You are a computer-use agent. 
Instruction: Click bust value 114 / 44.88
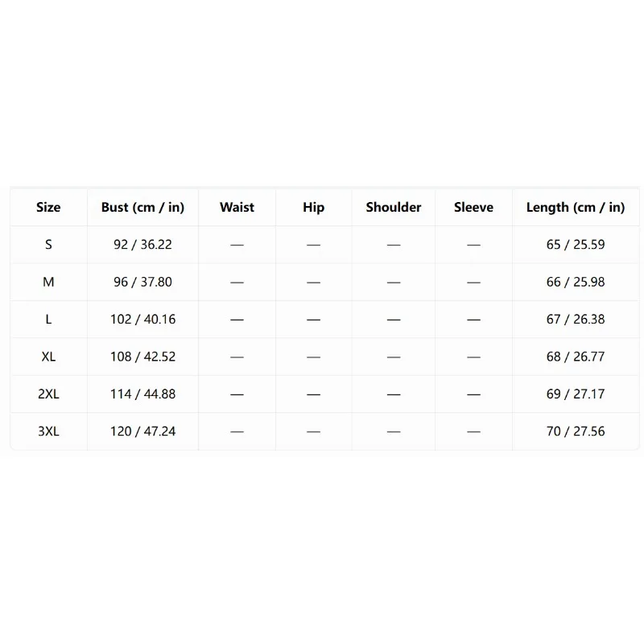(x=143, y=394)
